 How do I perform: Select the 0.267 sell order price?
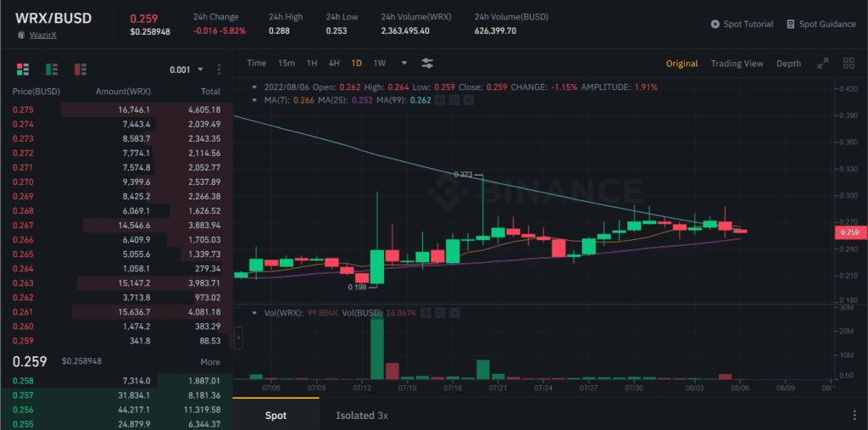[23, 225]
